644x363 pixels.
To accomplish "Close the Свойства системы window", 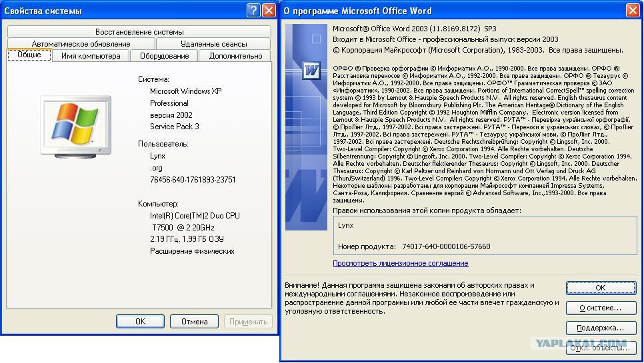I will click(x=269, y=10).
